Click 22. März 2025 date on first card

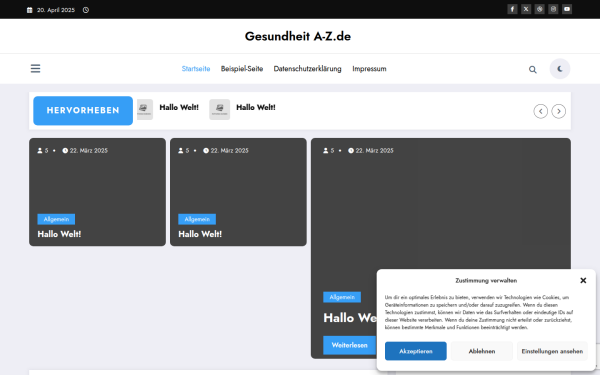88,151
